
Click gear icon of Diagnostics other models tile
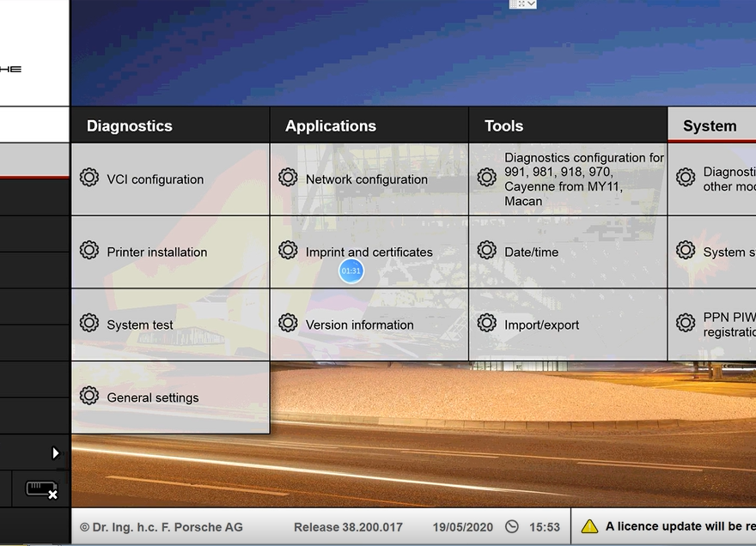pos(686,178)
